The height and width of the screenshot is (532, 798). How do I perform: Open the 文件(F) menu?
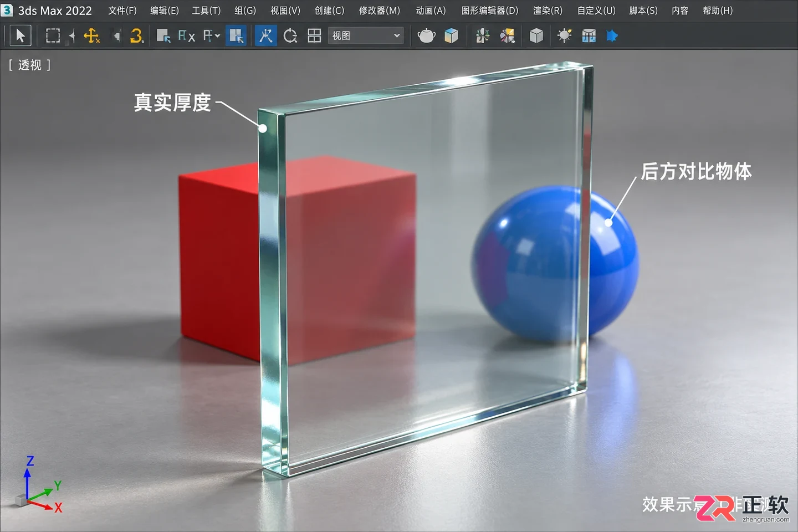122,11
